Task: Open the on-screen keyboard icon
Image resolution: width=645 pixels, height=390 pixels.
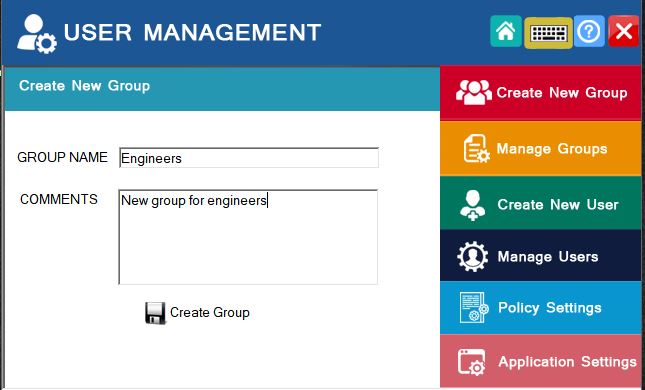Action: click(548, 33)
